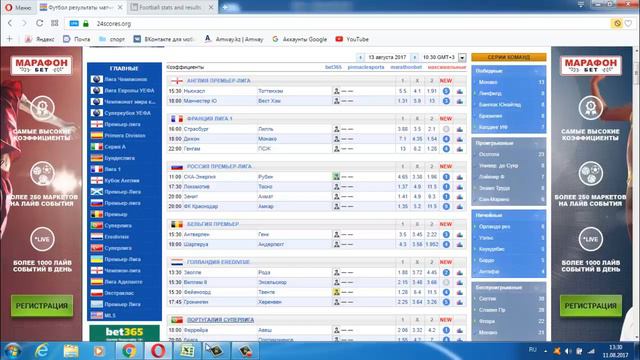640x360 pixels.
Task: Click referee icon in СКА-Энергия – Рубин row
Action: (336, 176)
